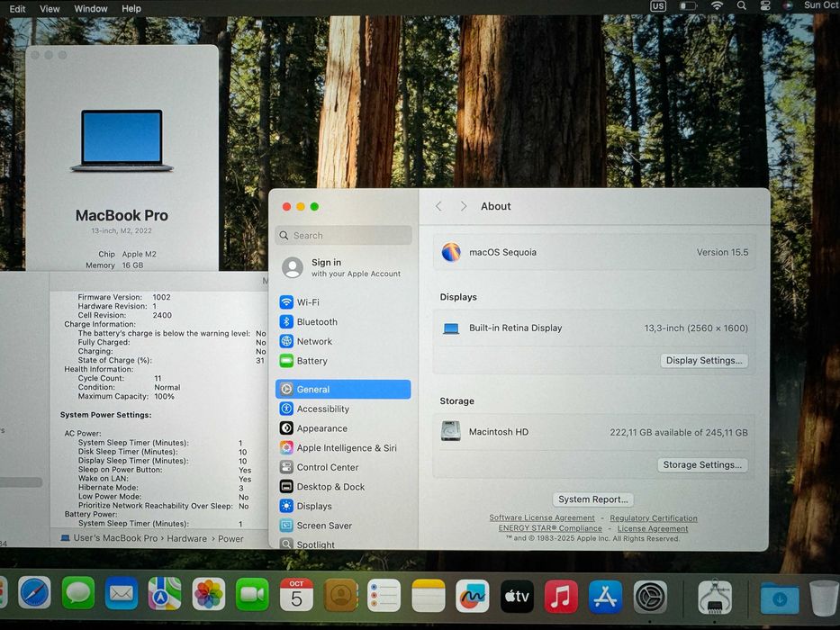Open Notes from the Dock

coord(429,596)
